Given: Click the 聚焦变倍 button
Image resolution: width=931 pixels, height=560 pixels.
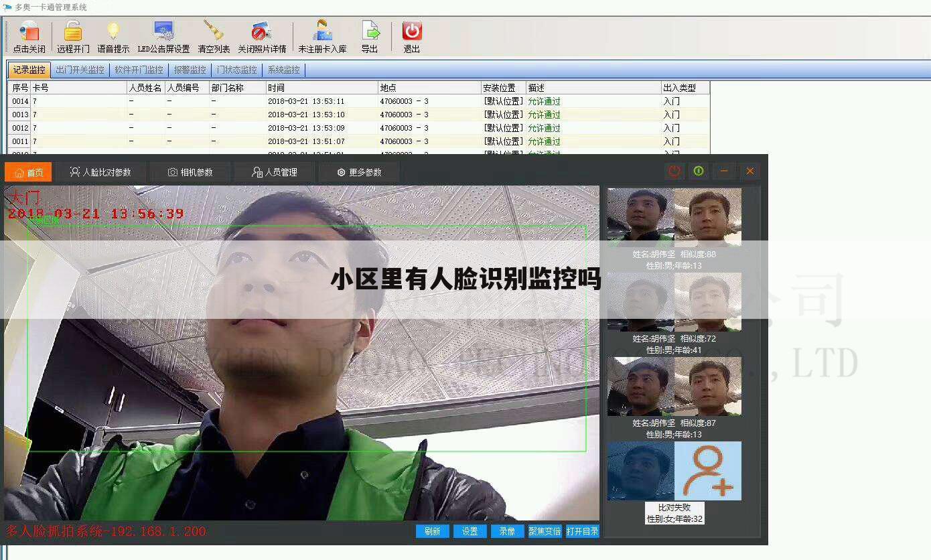Looking at the screenshot, I should point(545,531).
